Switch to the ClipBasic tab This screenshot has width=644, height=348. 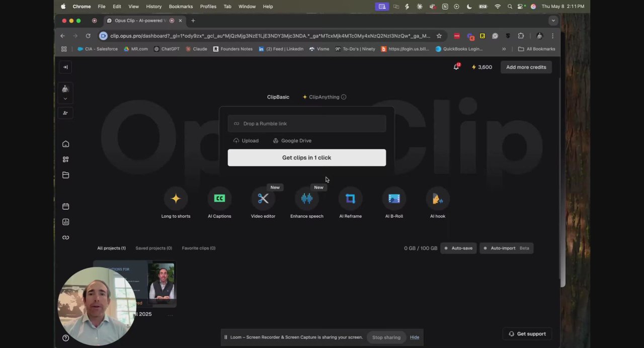[x=278, y=97]
